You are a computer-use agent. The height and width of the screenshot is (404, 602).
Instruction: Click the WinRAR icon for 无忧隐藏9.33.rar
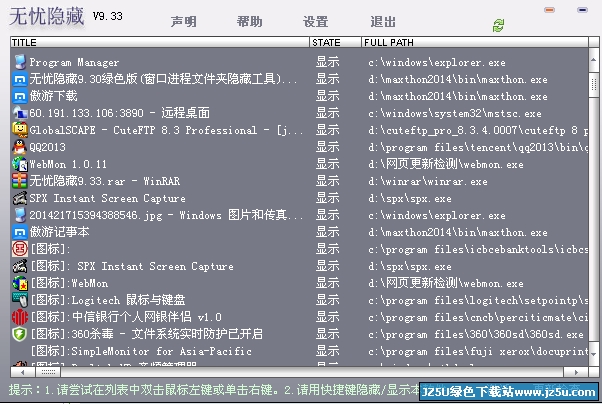[x=20, y=181]
